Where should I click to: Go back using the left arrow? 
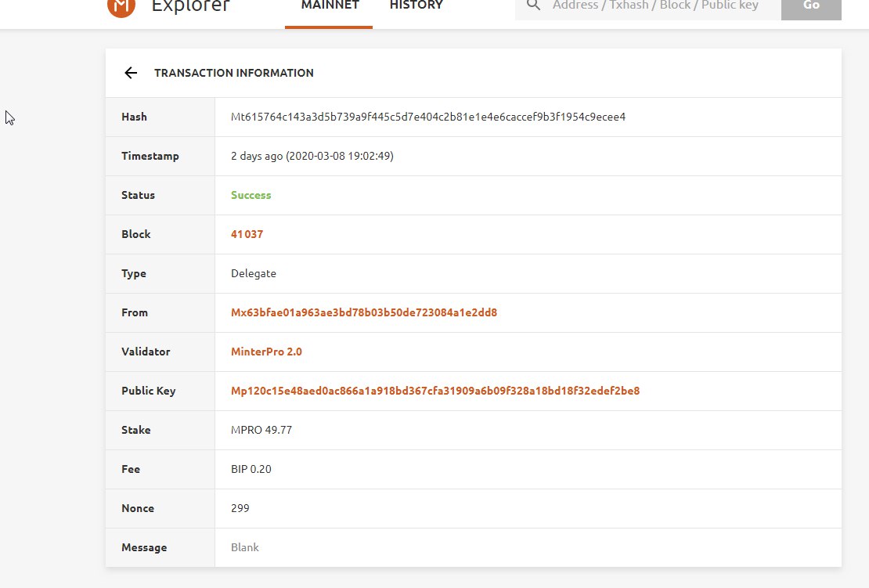tap(131, 73)
